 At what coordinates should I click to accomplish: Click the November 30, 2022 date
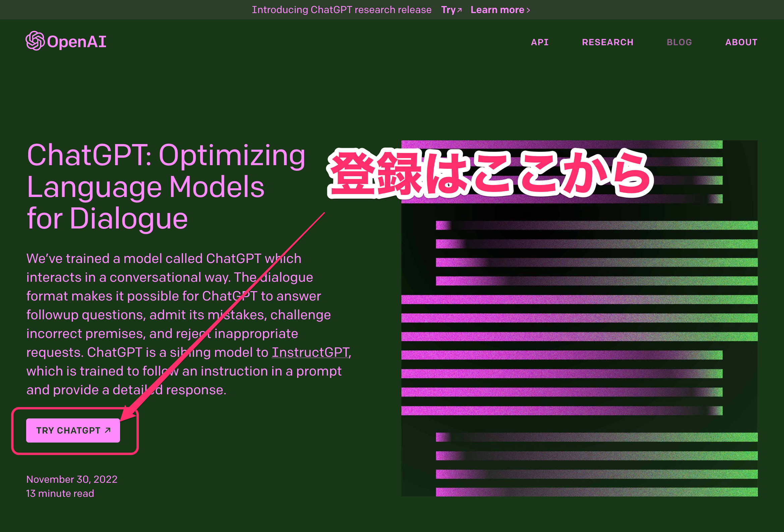point(72,479)
